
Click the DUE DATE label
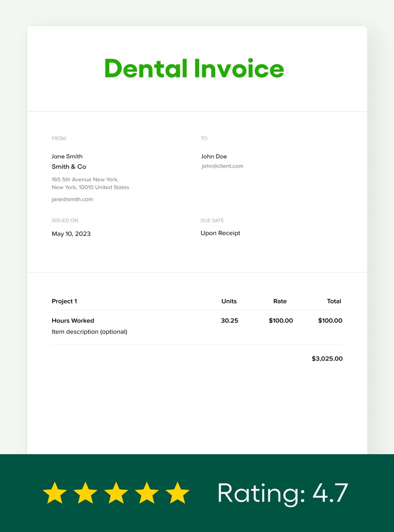click(212, 221)
